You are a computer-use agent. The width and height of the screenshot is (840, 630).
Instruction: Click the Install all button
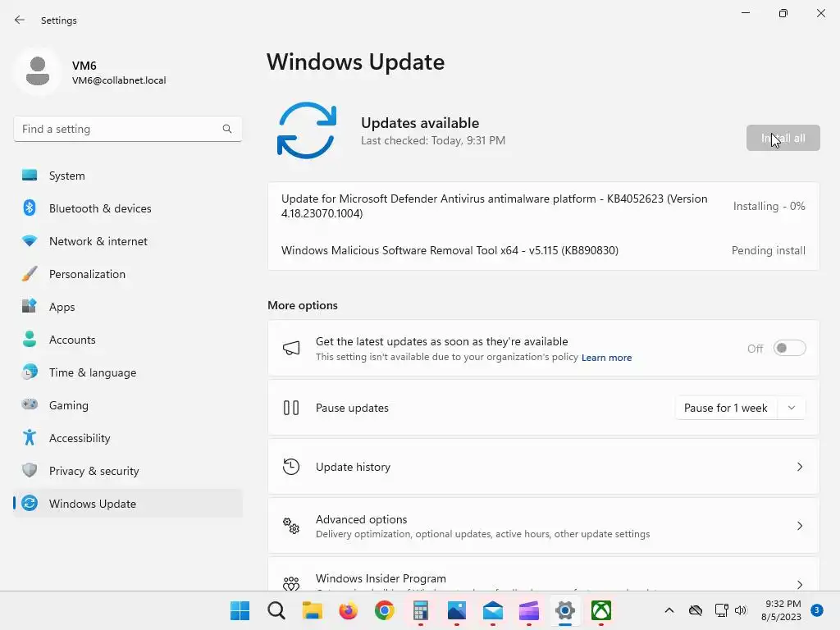pyautogui.click(x=783, y=138)
